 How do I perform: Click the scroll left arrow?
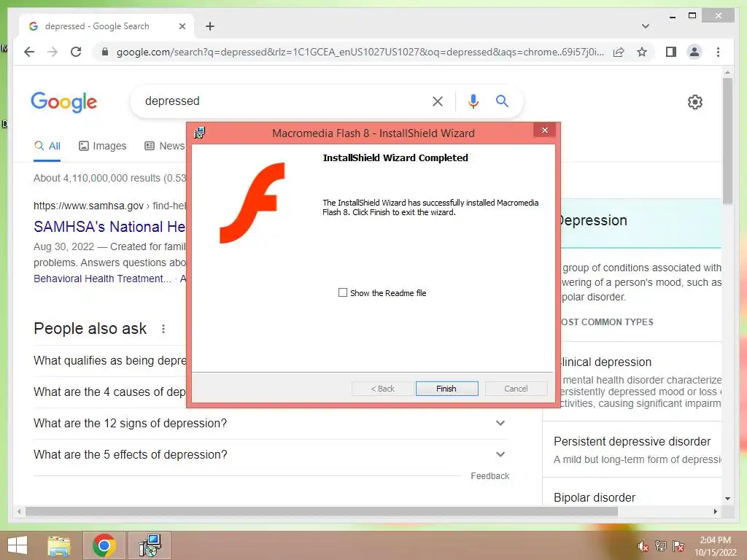(19, 511)
